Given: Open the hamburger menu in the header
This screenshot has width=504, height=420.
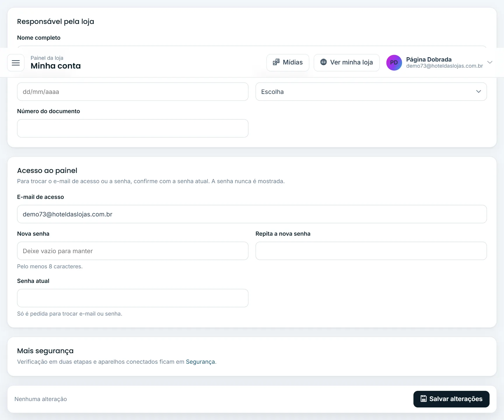Looking at the screenshot, I should [x=16, y=63].
